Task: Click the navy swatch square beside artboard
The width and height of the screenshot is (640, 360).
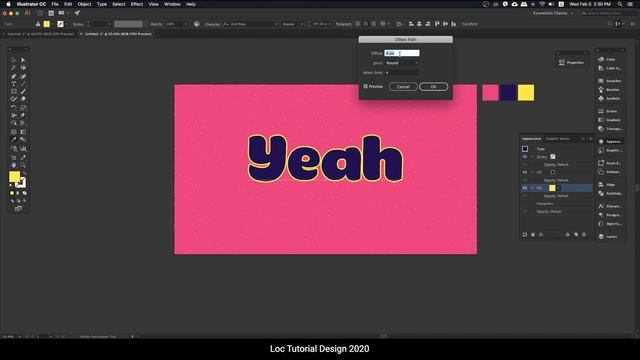Action: [x=508, y=93]
